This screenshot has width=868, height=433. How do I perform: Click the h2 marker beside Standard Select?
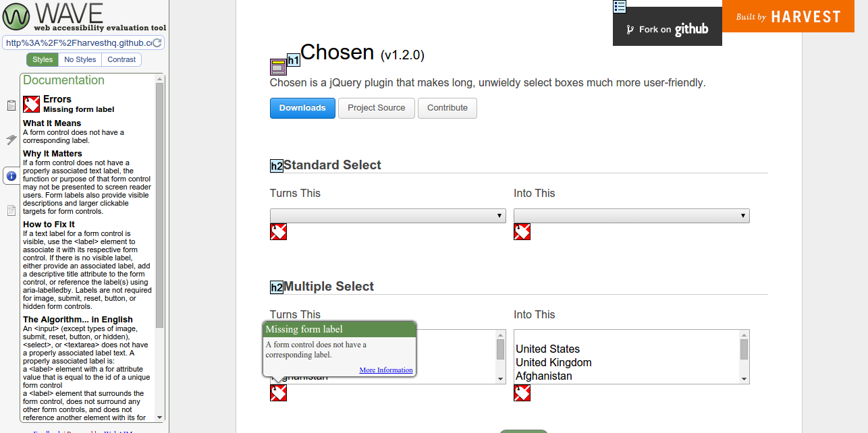pyautogui.click(x=277, y=166)
